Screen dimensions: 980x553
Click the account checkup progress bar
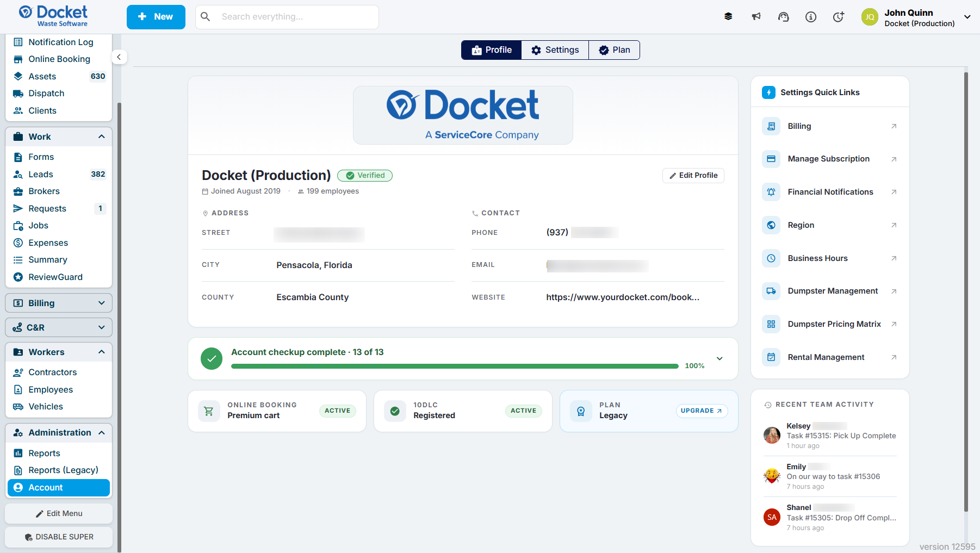pos(455,366)
